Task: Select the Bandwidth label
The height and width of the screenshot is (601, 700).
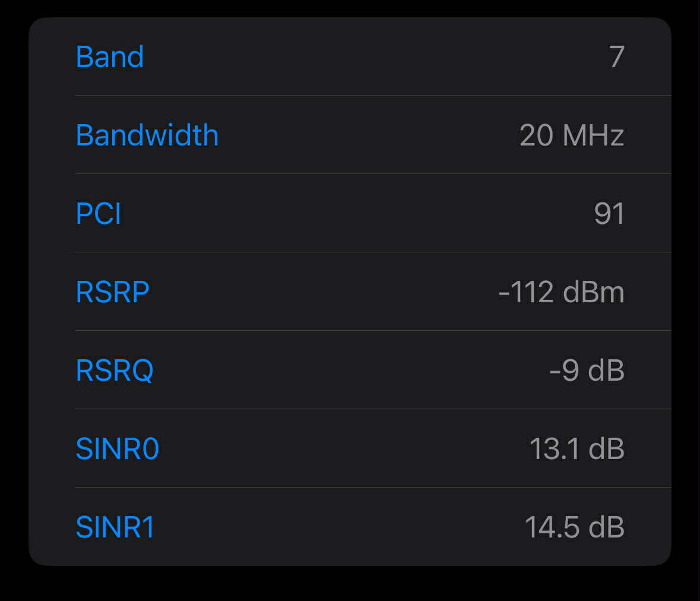Action: (147, 135)
